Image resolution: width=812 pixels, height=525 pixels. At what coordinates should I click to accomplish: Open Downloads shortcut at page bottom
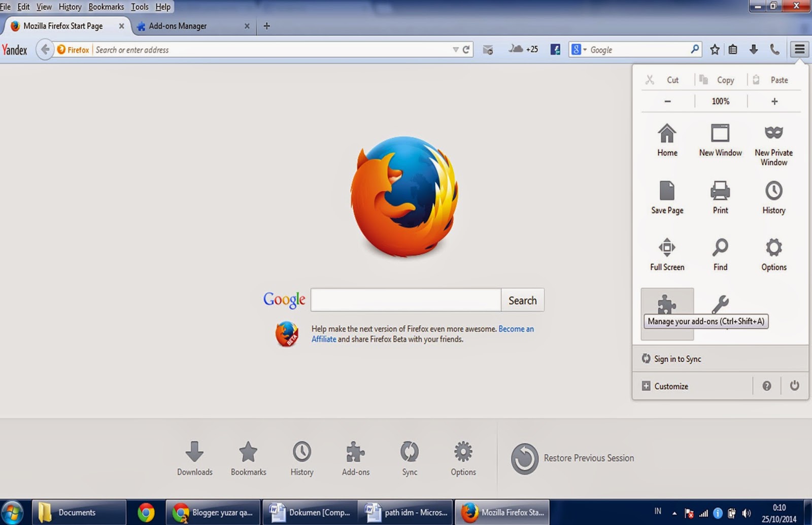pos(194,459)
